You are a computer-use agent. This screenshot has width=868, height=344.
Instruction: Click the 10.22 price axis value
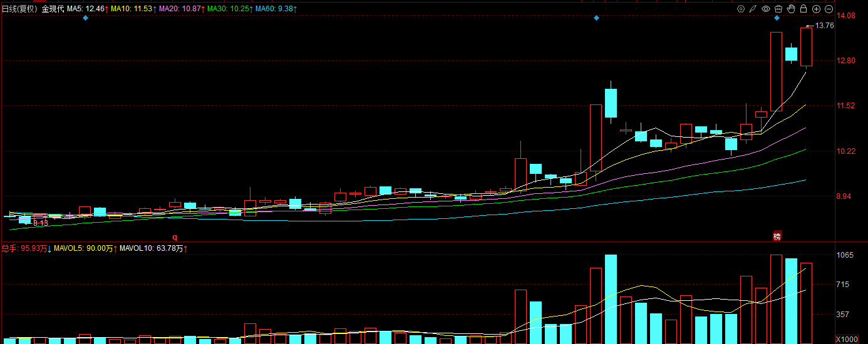click(x=847, y=151)
